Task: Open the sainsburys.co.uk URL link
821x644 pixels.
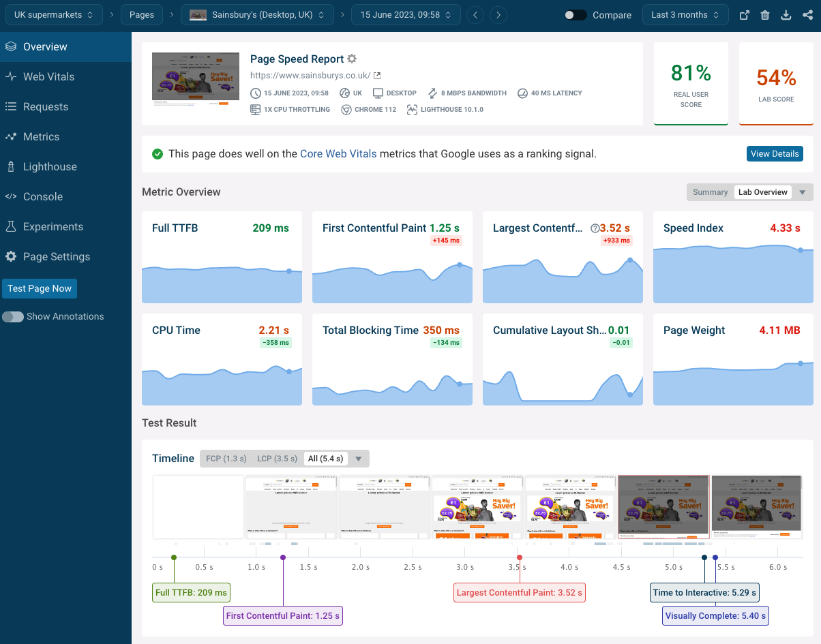Action: (x=310, y=76)
